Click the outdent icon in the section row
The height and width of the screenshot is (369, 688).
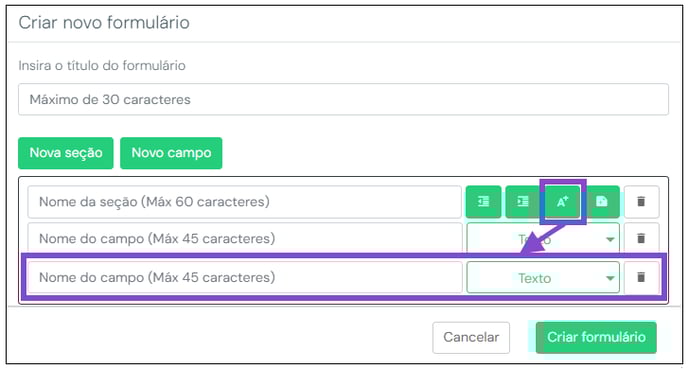pyautogui.click(x=484, y=202)
